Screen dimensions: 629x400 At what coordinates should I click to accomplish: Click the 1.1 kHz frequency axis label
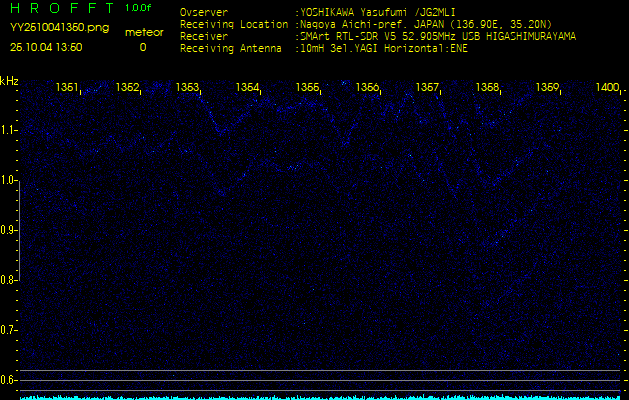pos(9,130)
